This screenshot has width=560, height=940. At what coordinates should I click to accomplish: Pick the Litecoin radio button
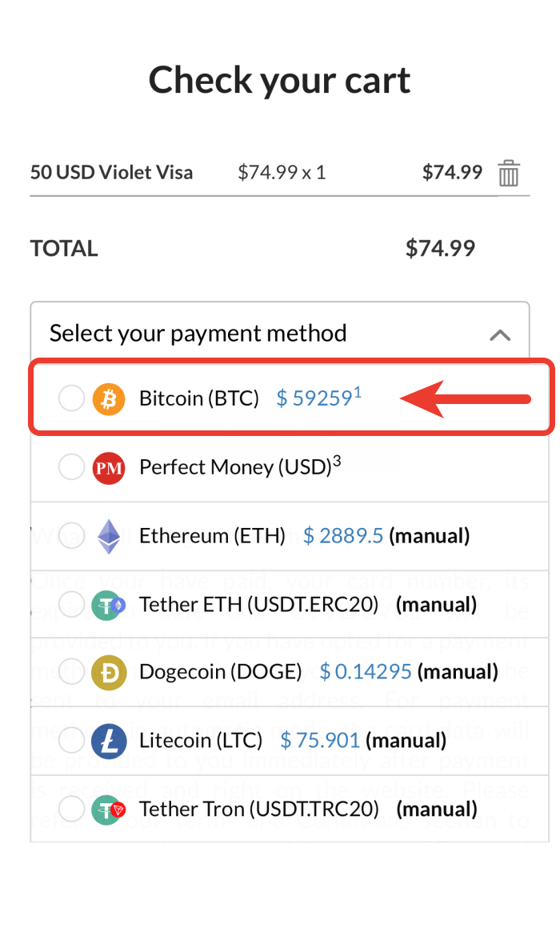(x=72, y=741)
